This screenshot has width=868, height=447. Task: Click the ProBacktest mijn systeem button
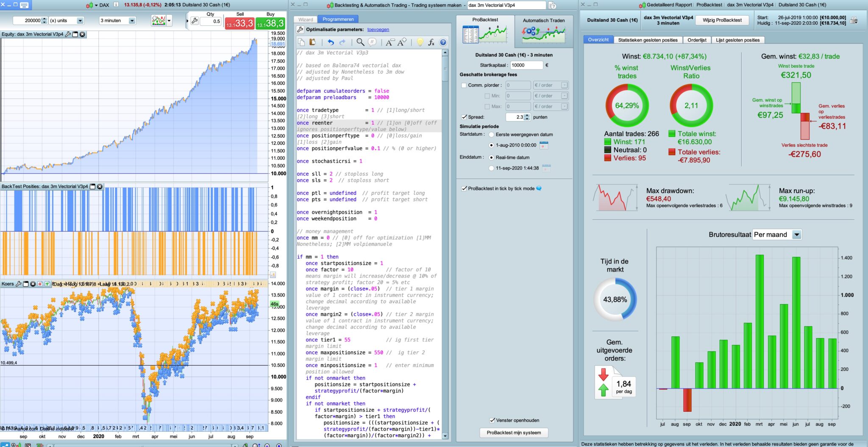[x=514, y=433]
